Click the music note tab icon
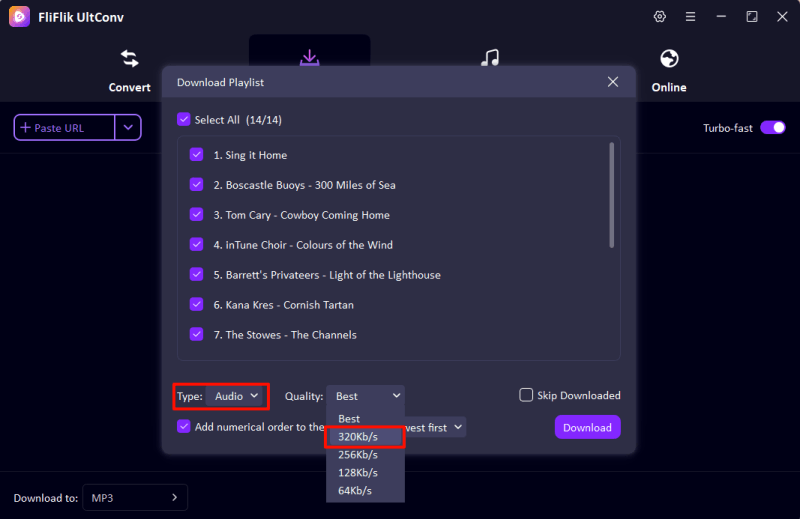 pyautogui.click(x=490, y=59)
